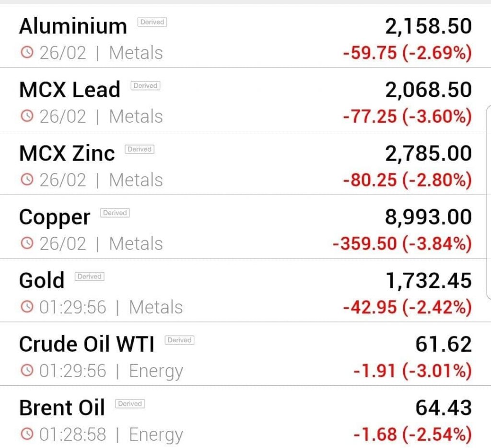Screen dimensions: 491x448
Task: Select the MCX Zinc listing
Action: point(245,163)
